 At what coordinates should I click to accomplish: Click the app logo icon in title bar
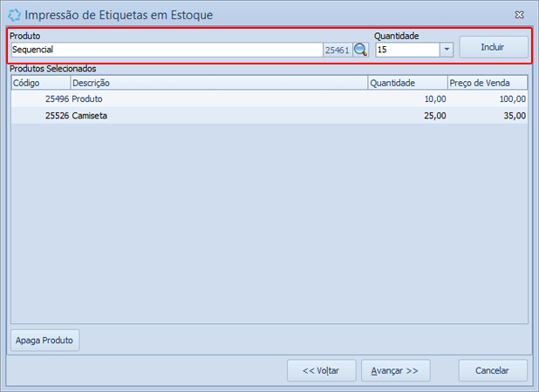pyautogui.click(x=15, y=15)
